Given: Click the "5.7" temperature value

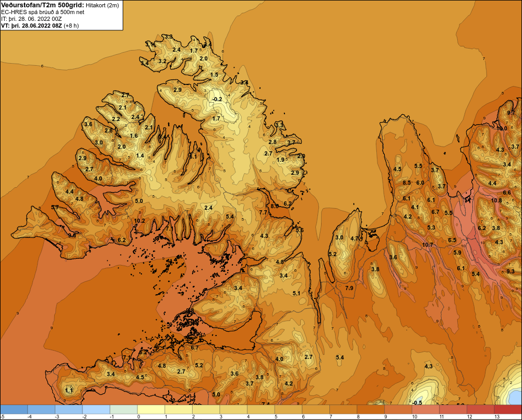Looking at the screenshot, I should tap(55, 207).
